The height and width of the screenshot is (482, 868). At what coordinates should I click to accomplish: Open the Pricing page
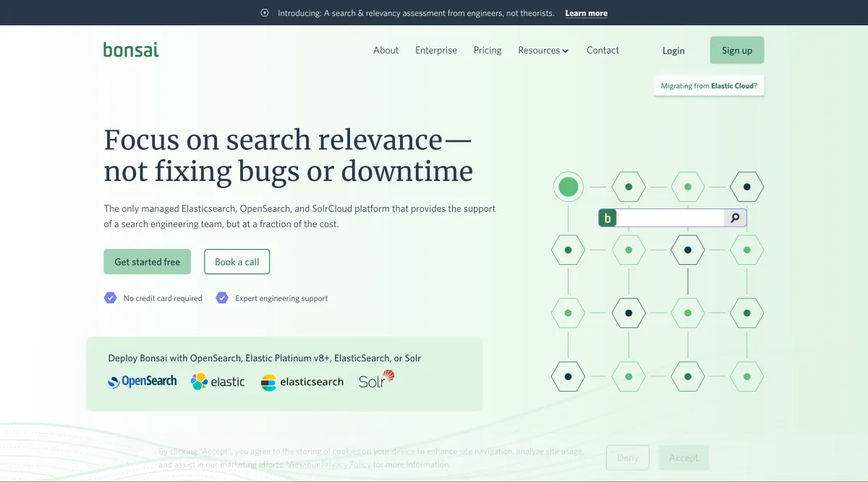(x=488, y=50)
